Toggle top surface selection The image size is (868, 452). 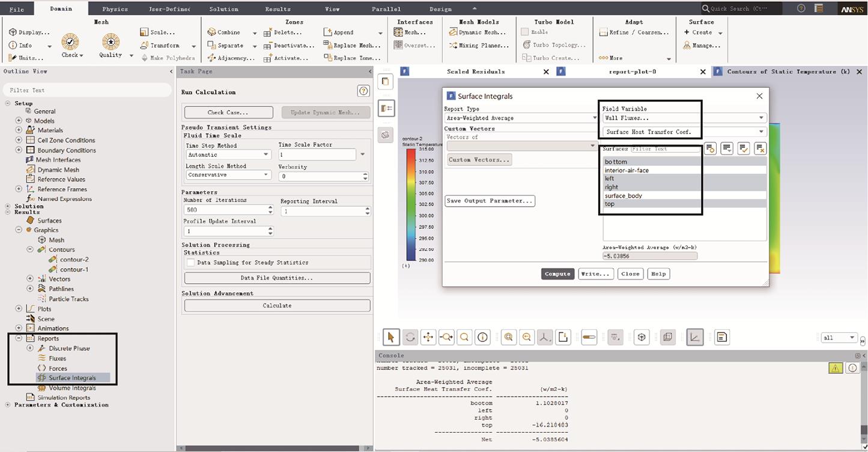[685, 204]
